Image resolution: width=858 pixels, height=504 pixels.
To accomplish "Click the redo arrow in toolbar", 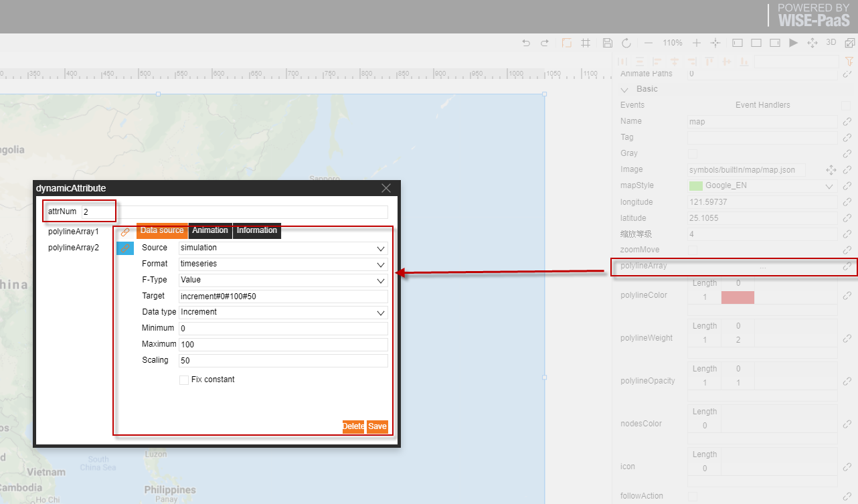I will (x=545, y=43).
